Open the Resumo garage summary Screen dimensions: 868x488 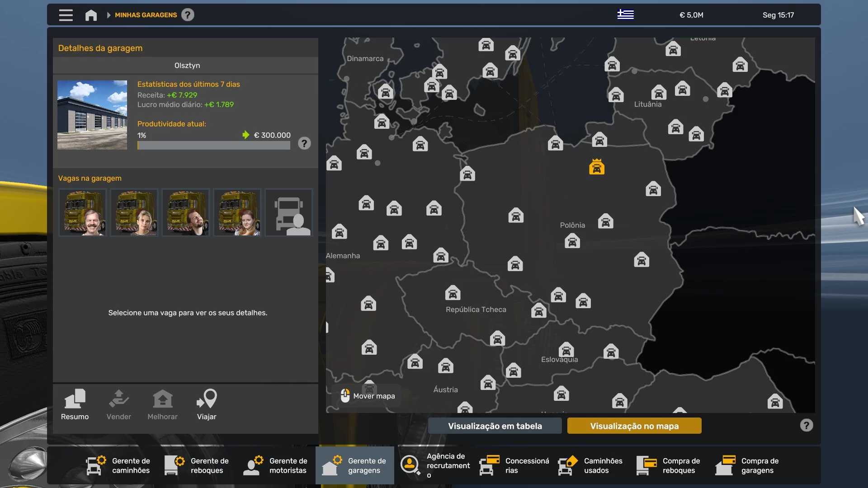coord(75,404)
